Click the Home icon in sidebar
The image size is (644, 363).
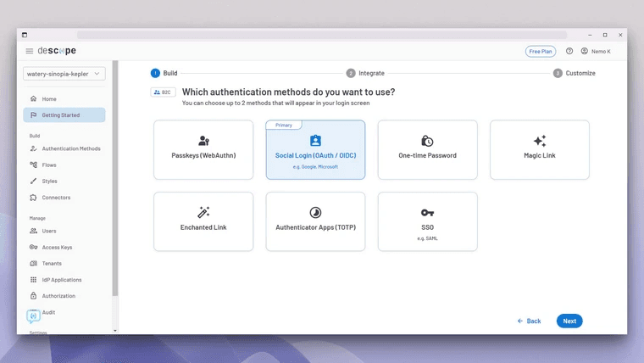(33, 99)
